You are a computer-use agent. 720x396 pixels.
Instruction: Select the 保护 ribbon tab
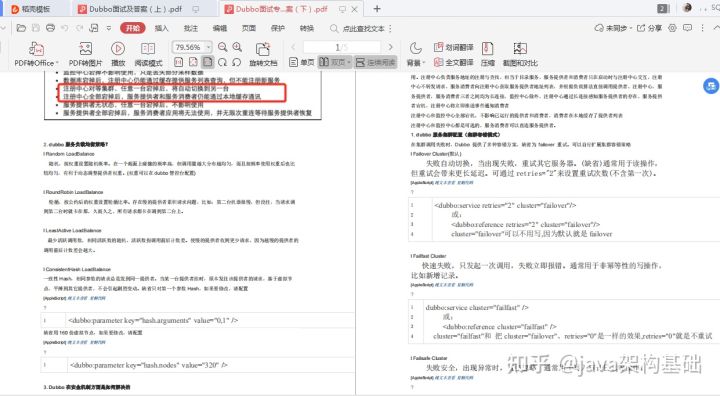pos(278,28)
